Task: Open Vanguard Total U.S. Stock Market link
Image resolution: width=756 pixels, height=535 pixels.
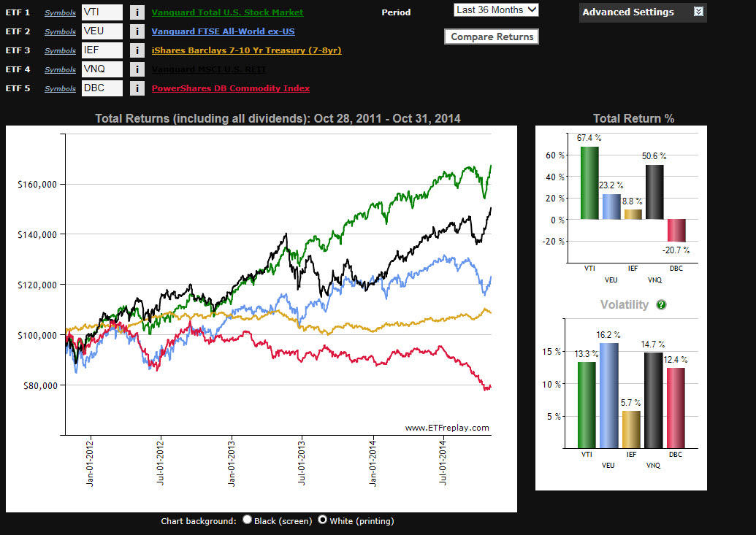Action: 227,12
